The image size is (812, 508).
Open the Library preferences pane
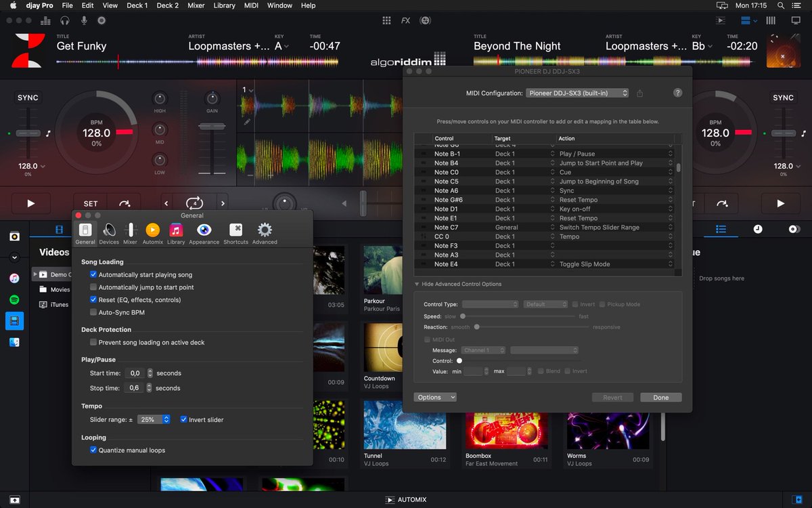pyautogui.click(x=176, y=233)
